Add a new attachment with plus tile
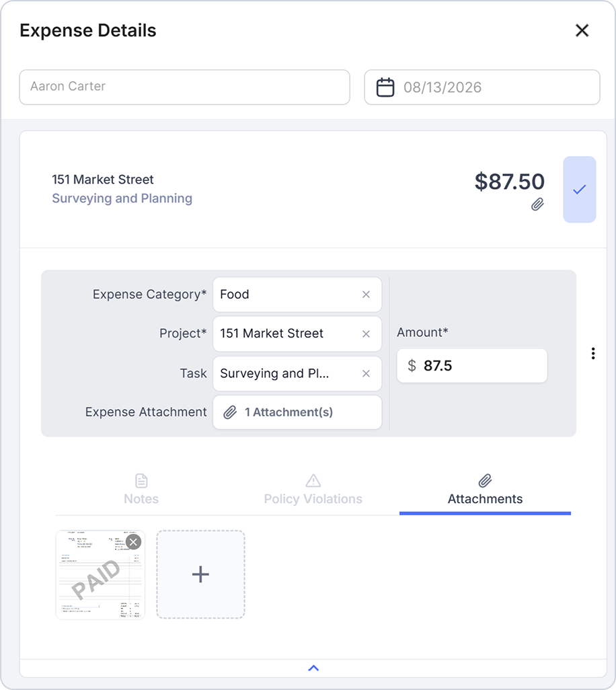The height and width of the screenshot is (690, 616). (x=200, y=575)
